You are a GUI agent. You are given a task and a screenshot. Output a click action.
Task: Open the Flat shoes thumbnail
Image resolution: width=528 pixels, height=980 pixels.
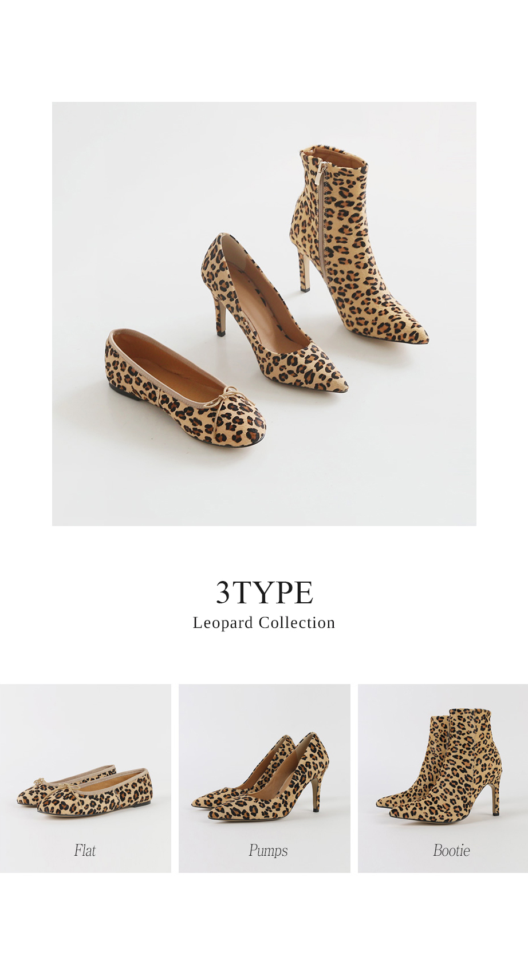click(85, 778)
